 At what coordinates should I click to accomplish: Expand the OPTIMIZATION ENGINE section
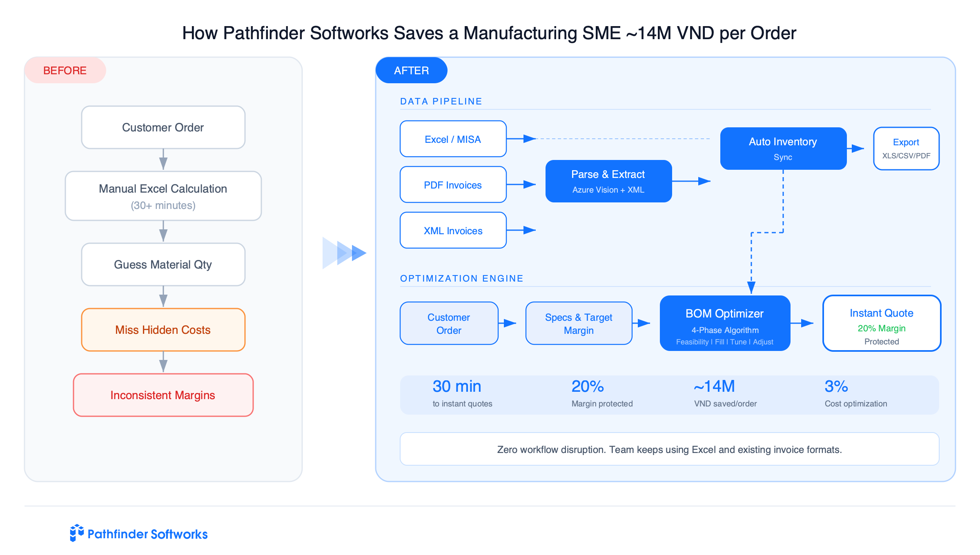(x=461, y=278)
